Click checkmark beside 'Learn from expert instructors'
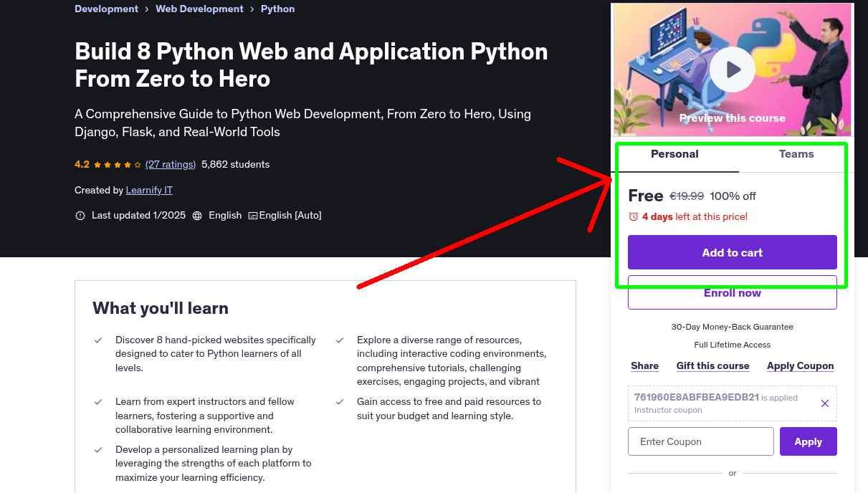This screenshot has width=868, height=493. coord(98,402)
